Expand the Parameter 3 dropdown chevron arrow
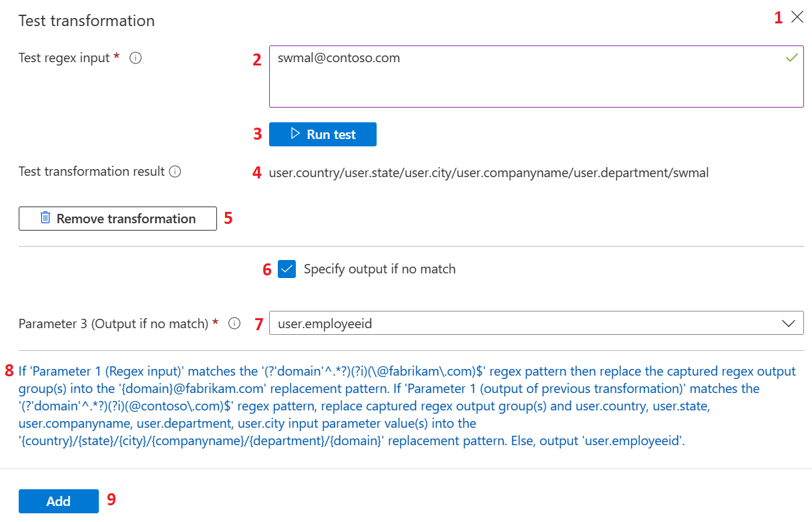Viewport: 812px width, 522px height. pyautogui.click(x=788, y=323)
